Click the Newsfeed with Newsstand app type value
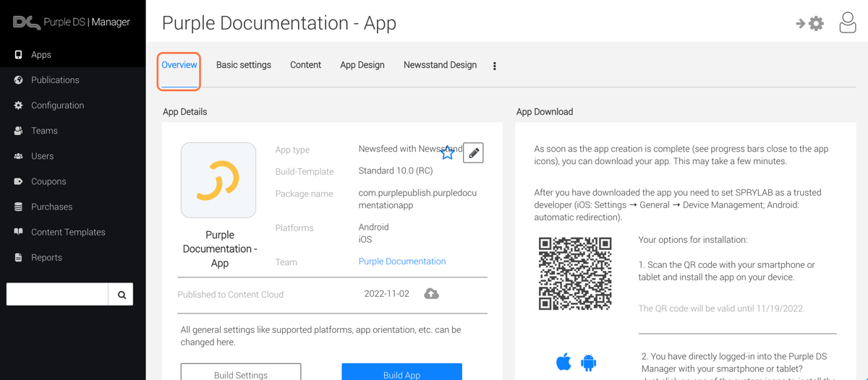The image size is (868, 380). 410,149
